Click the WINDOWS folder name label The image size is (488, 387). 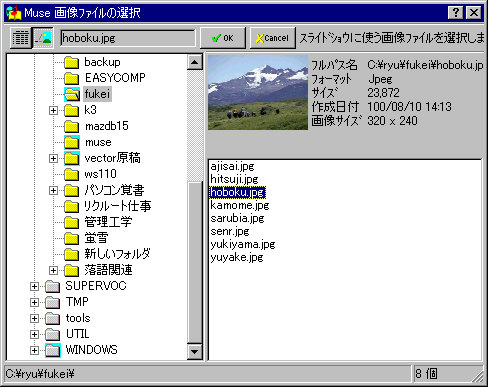tap(92, 350)
